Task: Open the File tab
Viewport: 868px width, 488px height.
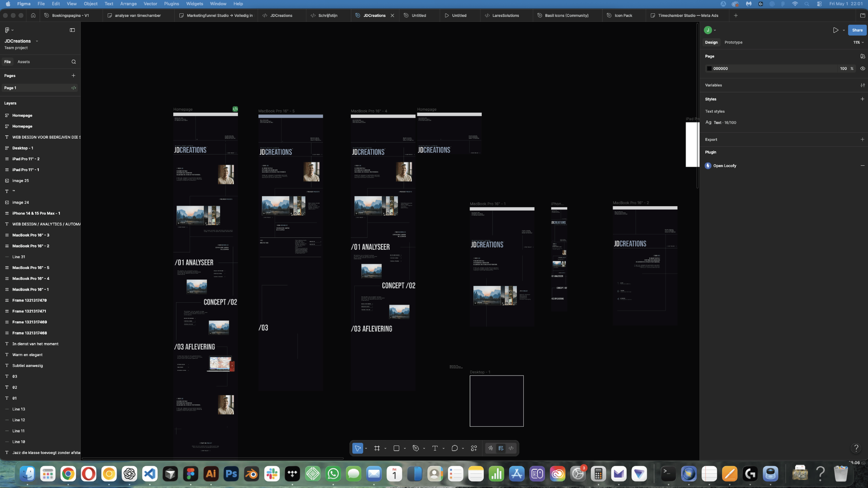Action: coord(7,62)
